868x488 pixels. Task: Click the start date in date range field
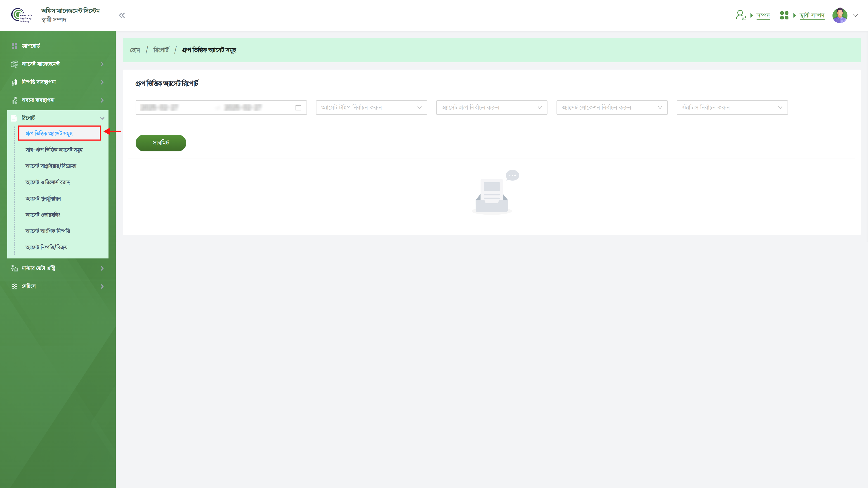159,108
